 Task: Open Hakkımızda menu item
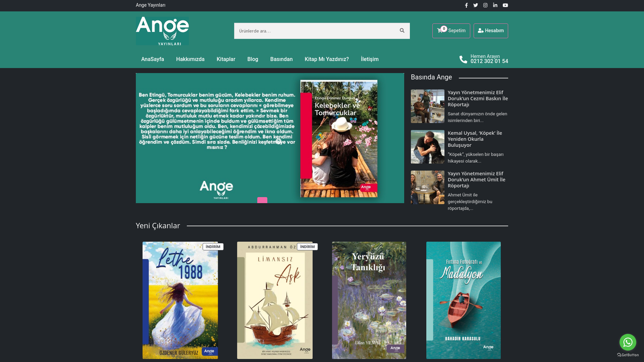pyautogui.click(x=190, y=59)
